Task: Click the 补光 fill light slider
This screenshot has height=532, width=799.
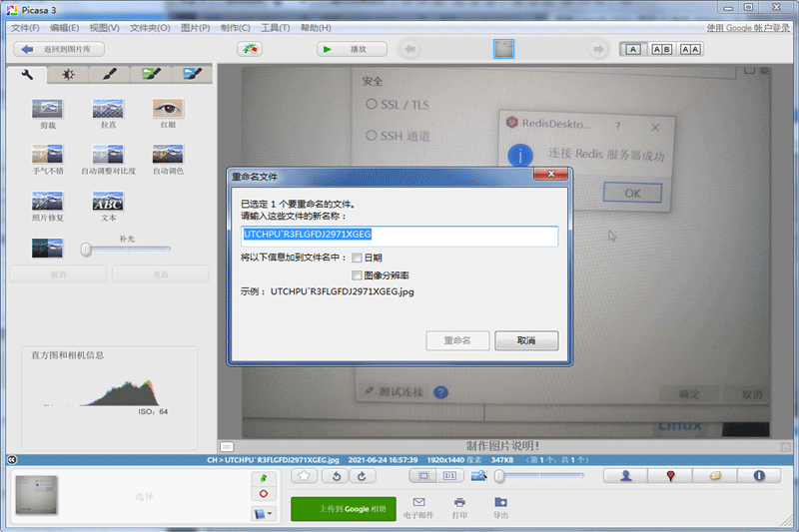Action: click(126, 249)
